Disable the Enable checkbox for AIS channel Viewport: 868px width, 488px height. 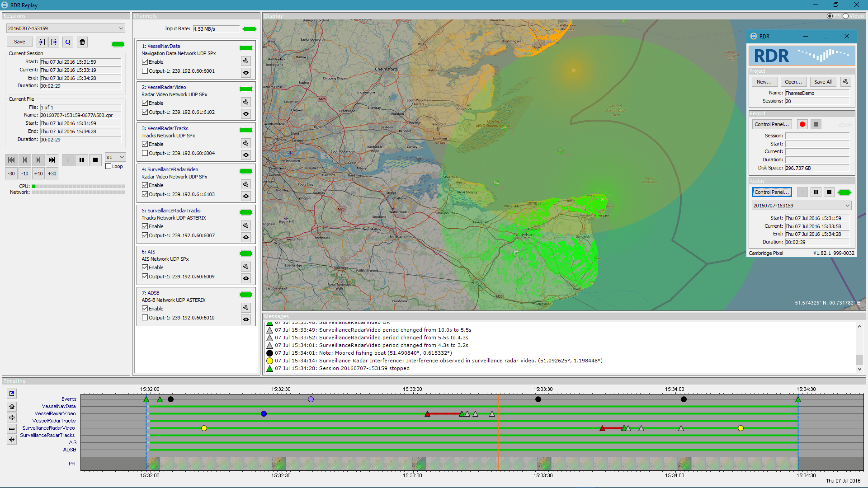click(145, 267)
